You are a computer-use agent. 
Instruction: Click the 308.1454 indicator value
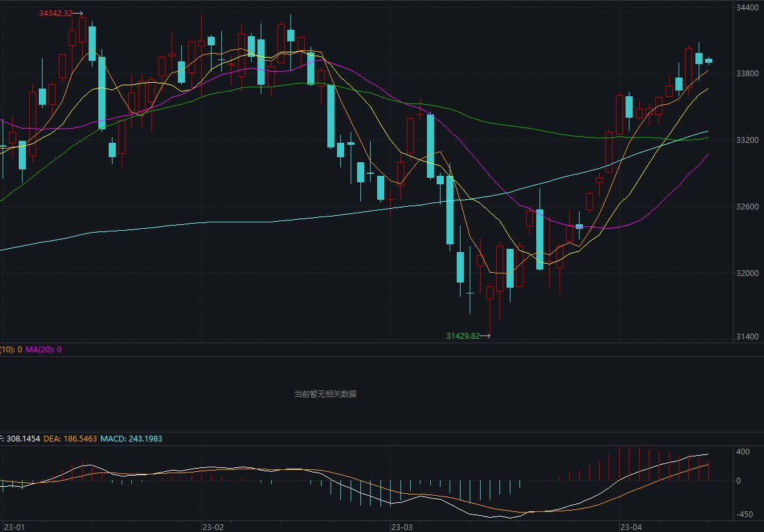[x=23, y=438]
